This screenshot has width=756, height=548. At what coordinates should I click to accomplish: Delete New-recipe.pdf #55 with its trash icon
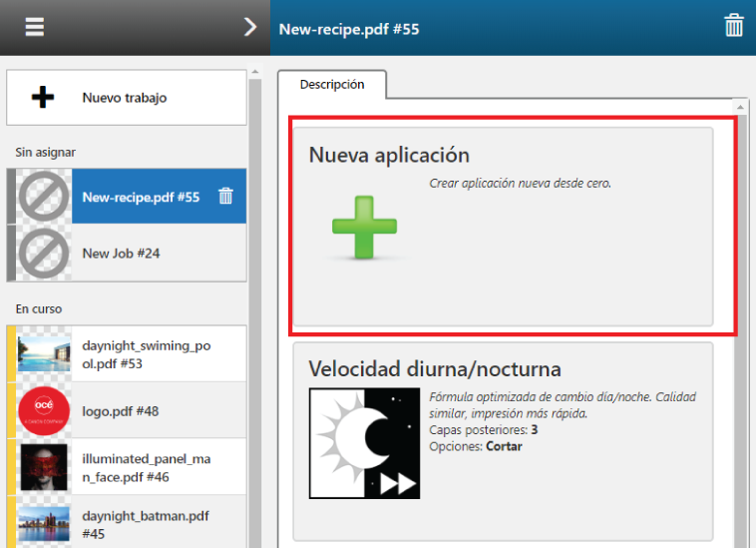225,196
